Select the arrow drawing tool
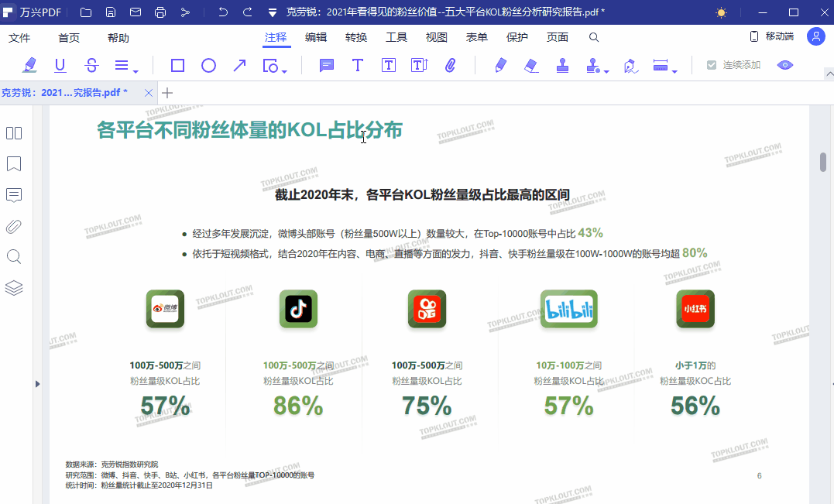834x504 pixels. [x=240, y=65]
